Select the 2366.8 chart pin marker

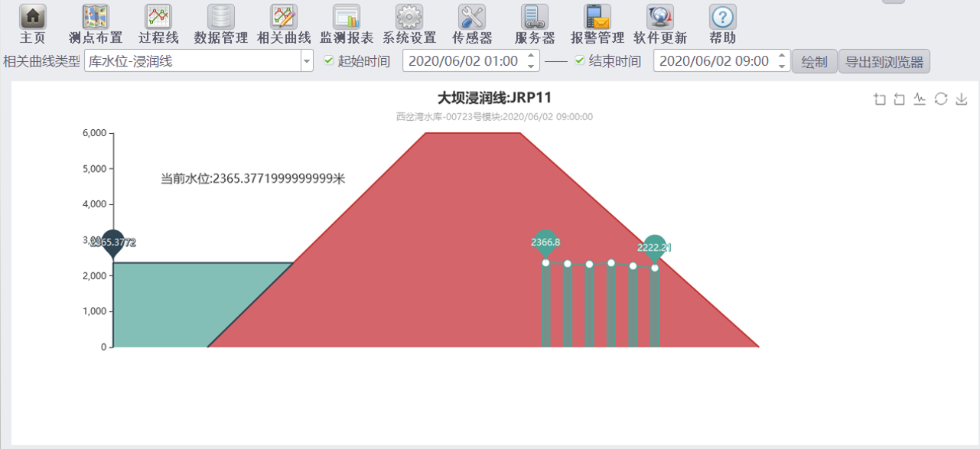pos(545,242)
